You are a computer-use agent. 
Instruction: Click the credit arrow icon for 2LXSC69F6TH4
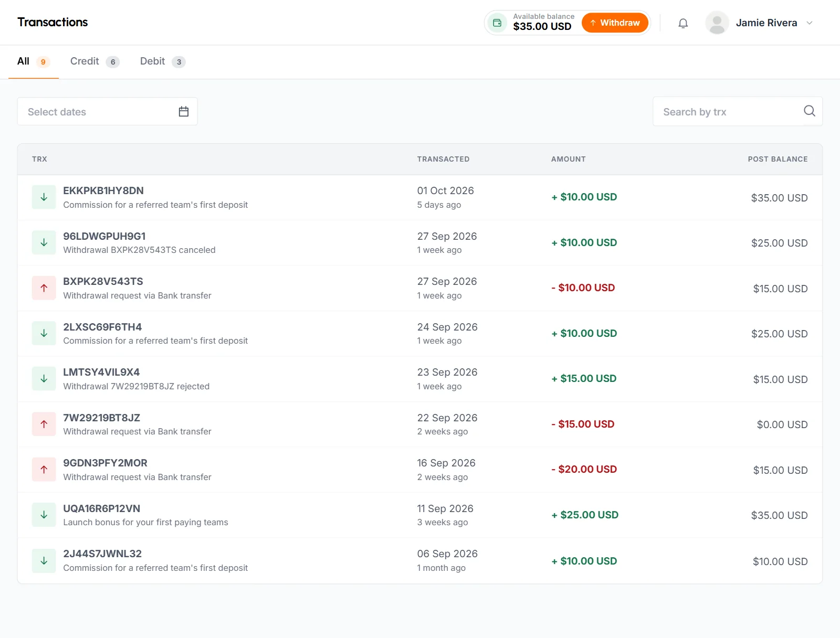coord(44,333)
